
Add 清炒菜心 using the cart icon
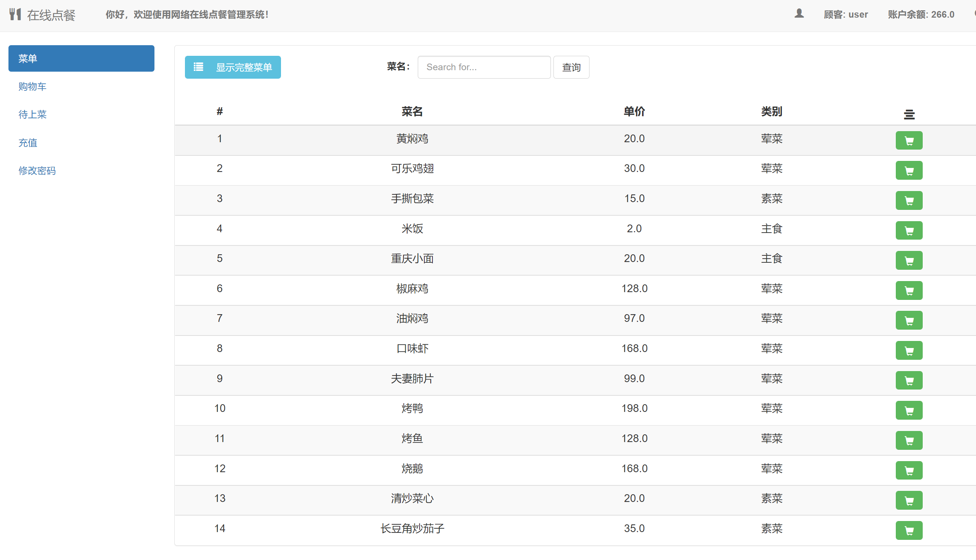pyautogui.click(x=909, y=500)
